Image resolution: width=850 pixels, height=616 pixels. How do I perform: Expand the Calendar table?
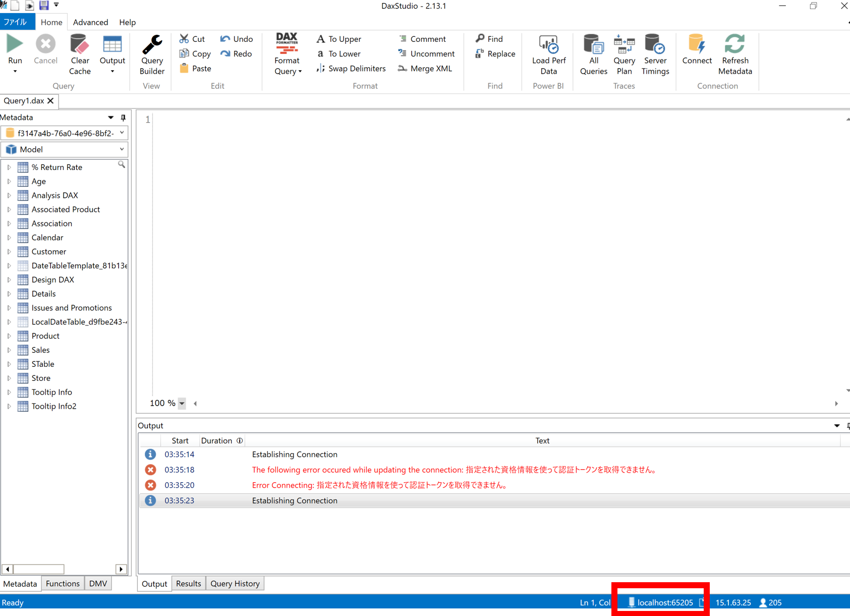pyautogui.click(x=9, y=238)
